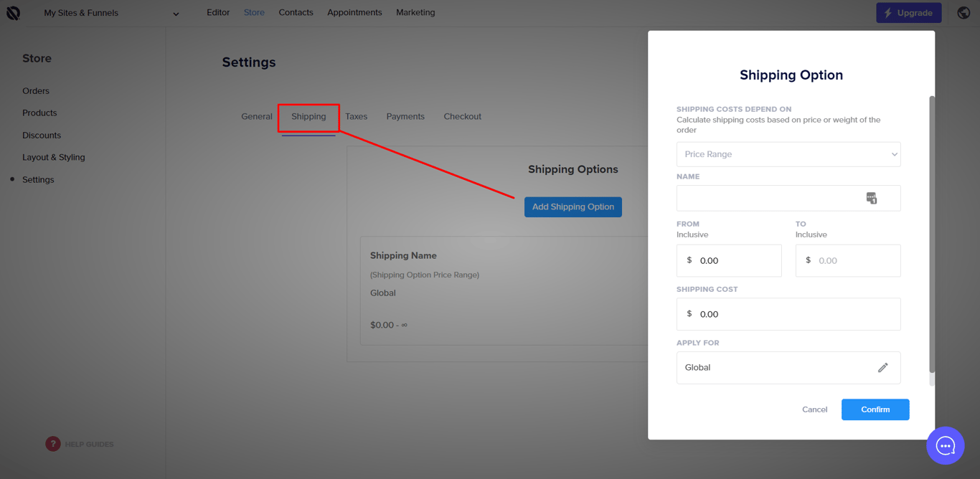Edit the Apply For region pencil icon
980x479 pixels.
pos(882,368)
